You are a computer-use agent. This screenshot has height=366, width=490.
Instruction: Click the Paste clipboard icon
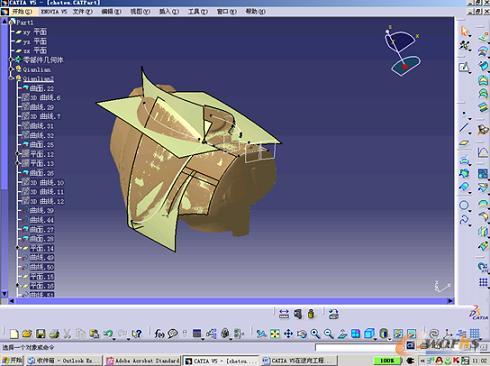point(94,333)
